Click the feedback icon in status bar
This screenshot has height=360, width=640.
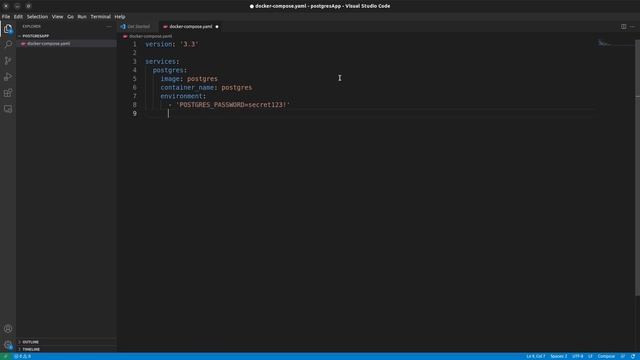pos(623,356)
